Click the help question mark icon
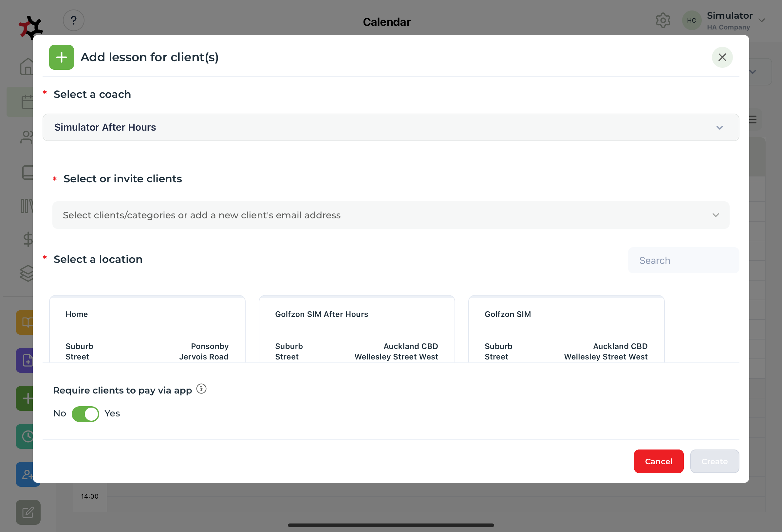The width and height of the screenshot is (782, 532). coord(73,21)
